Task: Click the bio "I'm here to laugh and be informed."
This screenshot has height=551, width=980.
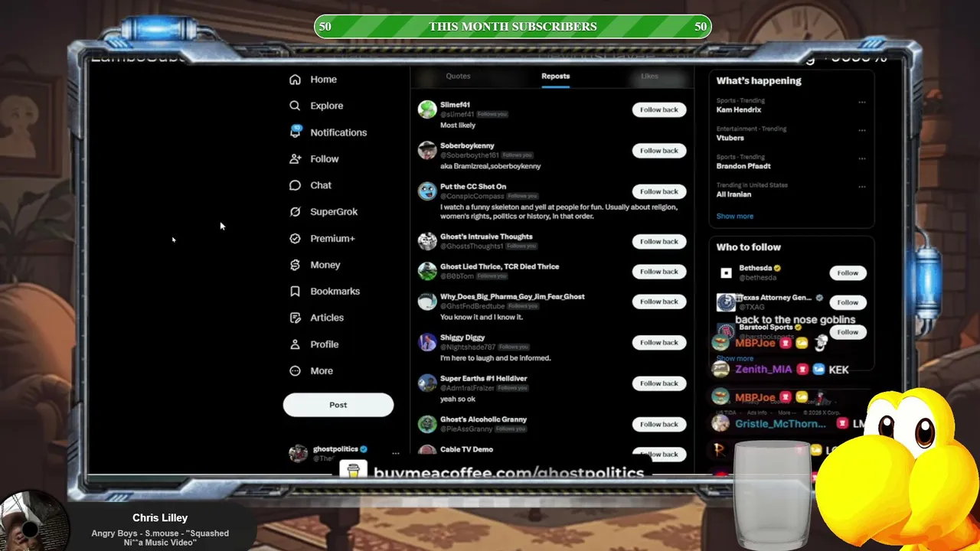Action: click(495, 358)
